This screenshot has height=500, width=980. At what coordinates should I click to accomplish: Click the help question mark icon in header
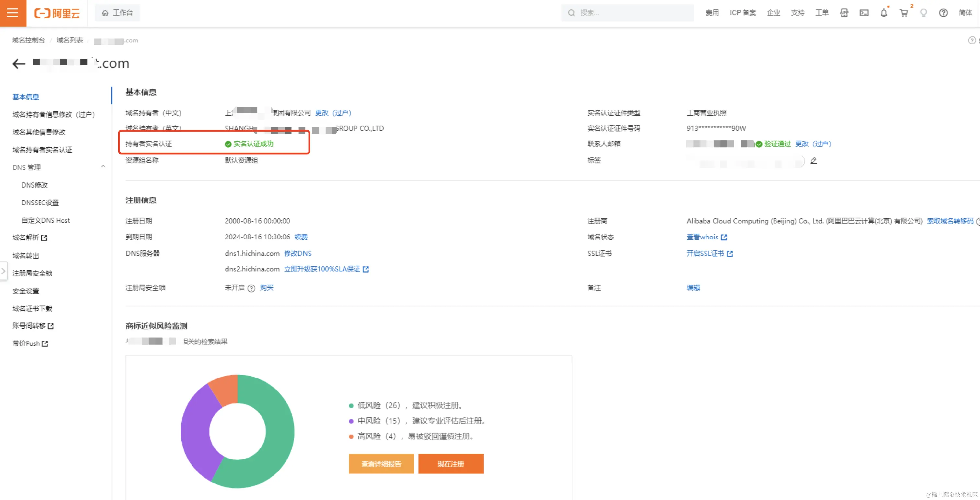click(943, 13)
